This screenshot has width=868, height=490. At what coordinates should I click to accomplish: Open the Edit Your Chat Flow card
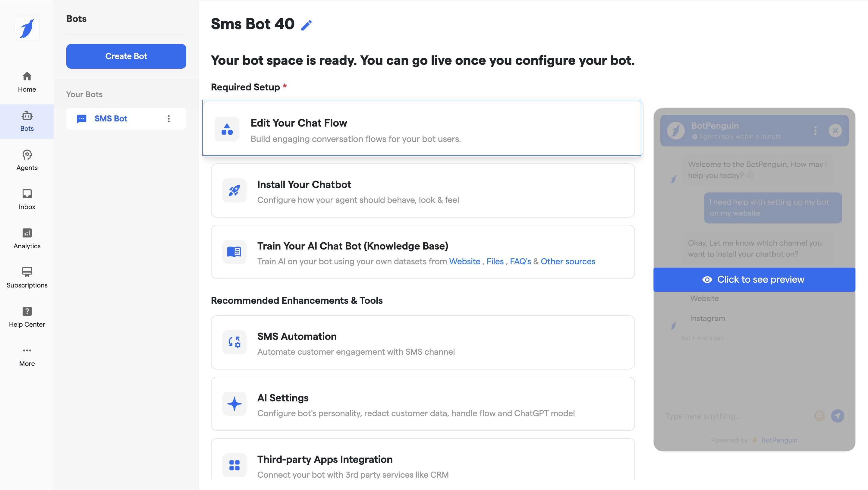coord(422,128)
